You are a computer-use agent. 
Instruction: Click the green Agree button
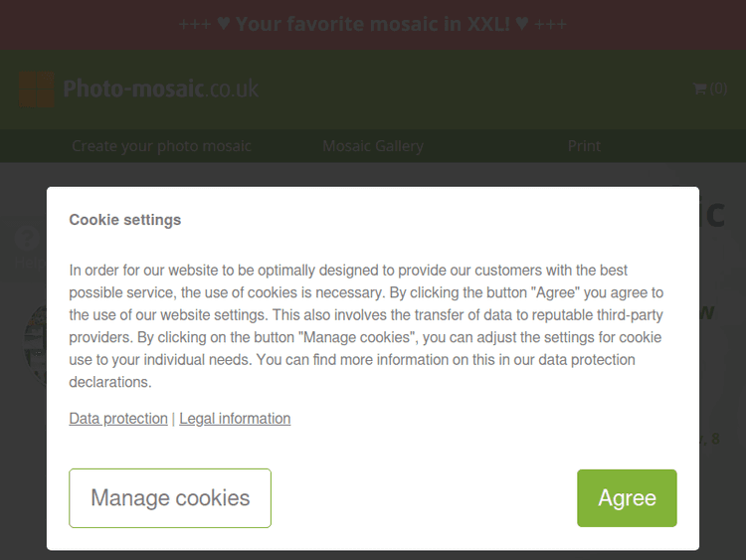tap(627, 498)
